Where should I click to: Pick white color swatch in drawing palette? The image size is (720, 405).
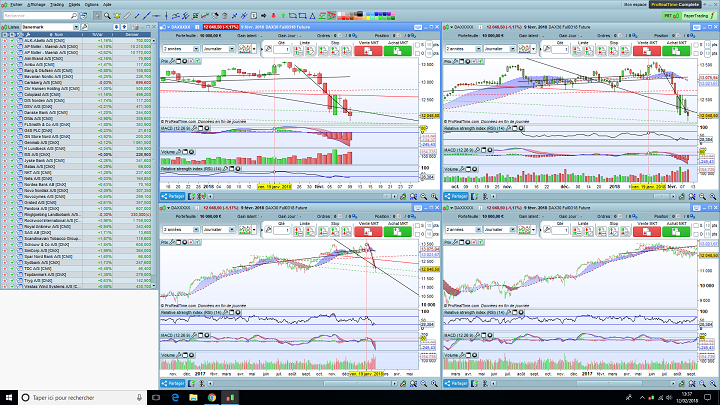point(340,14)
